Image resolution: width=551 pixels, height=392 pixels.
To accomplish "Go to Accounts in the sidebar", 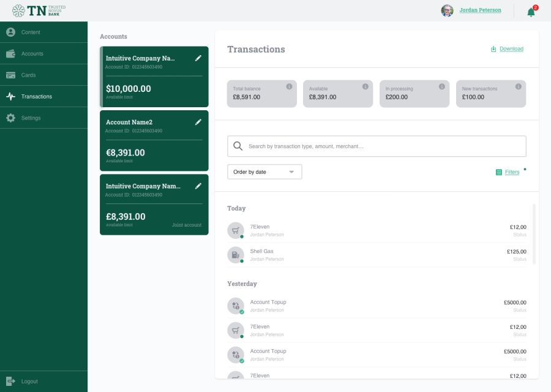I will point(32,54).
